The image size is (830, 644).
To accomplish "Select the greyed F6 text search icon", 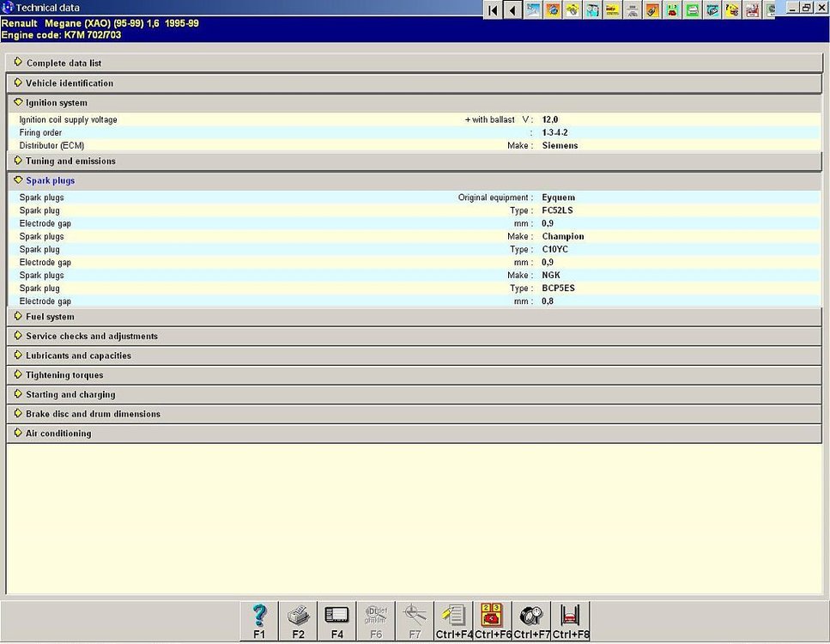I will (376, 621).
